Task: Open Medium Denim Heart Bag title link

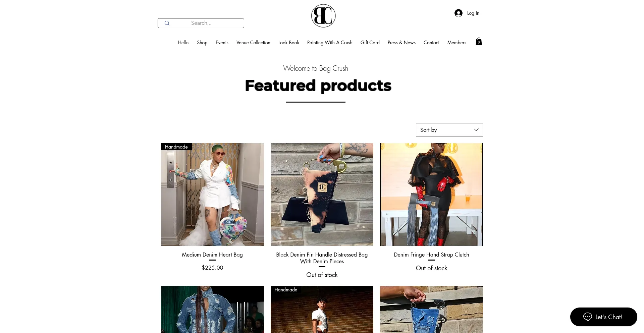Action: coord(212,255)
